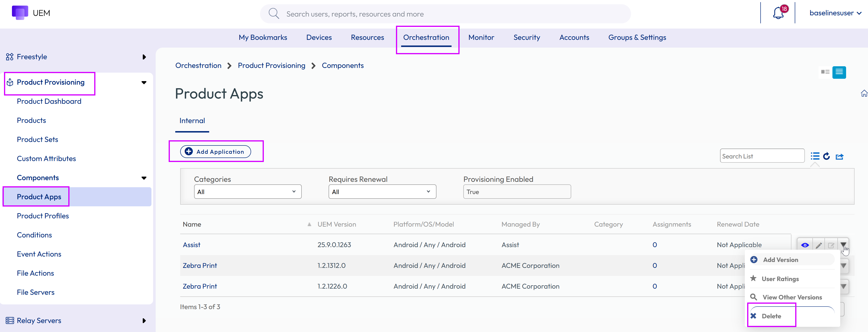
Task: Open the Categories dropdown
Action: coord(248,192)
